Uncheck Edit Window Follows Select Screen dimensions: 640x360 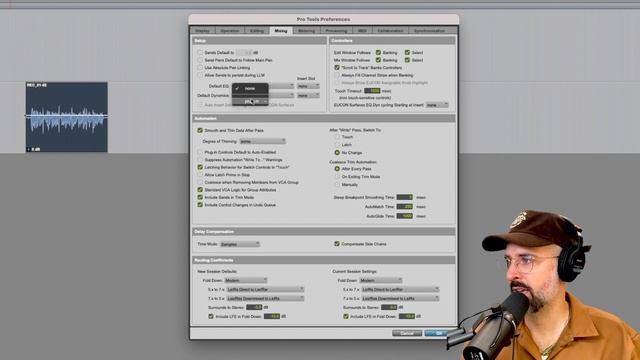[x=407, y=53]
